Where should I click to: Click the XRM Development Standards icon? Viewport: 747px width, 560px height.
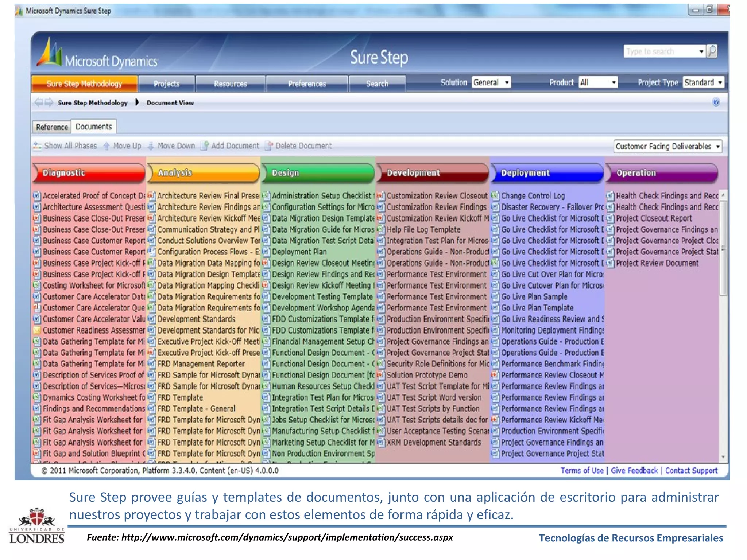tap(380, 443)
